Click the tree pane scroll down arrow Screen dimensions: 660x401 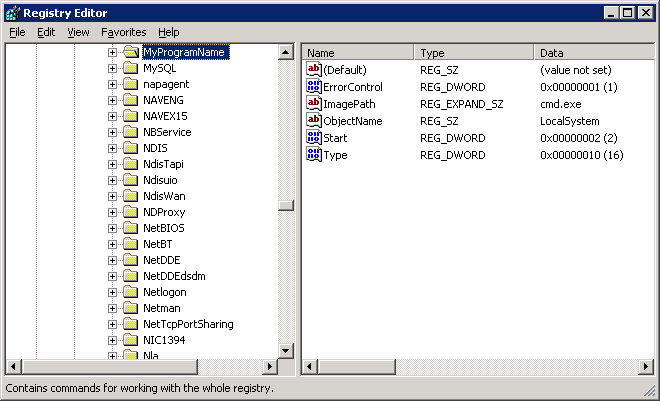click(x=285, y=350)
